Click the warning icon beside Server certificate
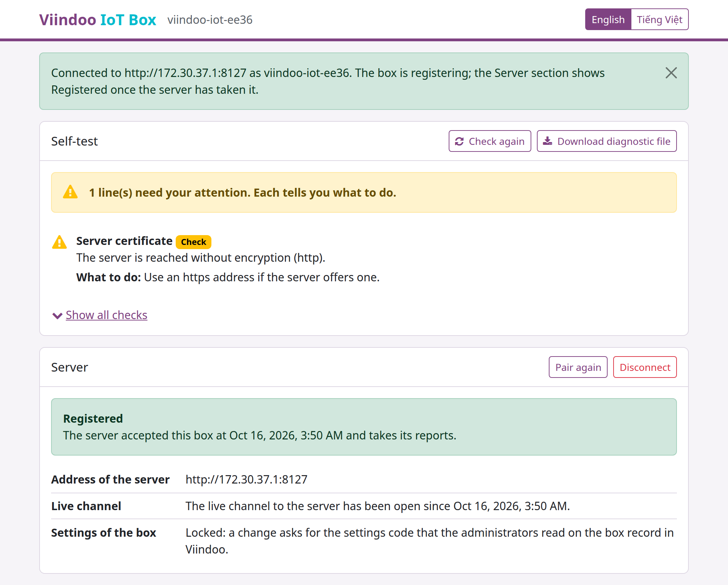The height and width of the screenshot is (585, 728). [x=59, y=242]
